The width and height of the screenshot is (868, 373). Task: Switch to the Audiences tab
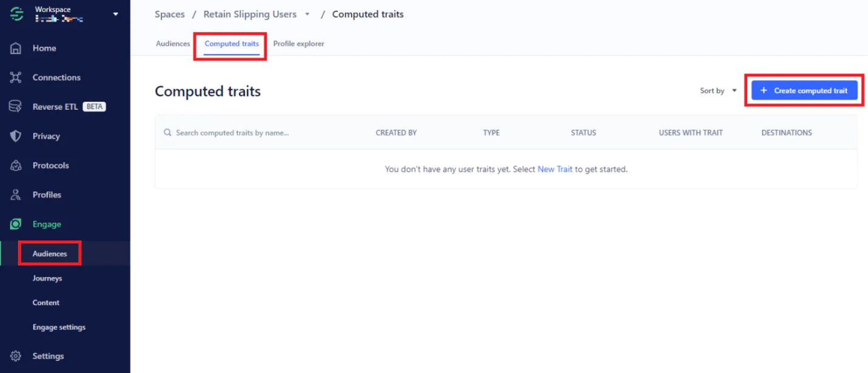(x=173, y=44)
